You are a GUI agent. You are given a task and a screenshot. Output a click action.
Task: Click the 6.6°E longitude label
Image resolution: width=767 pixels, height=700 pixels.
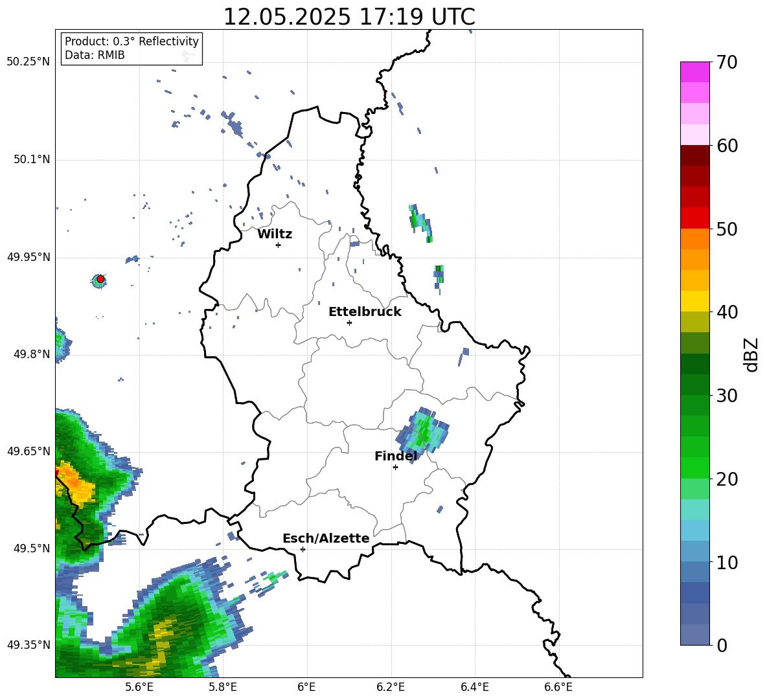pos(558,687)
